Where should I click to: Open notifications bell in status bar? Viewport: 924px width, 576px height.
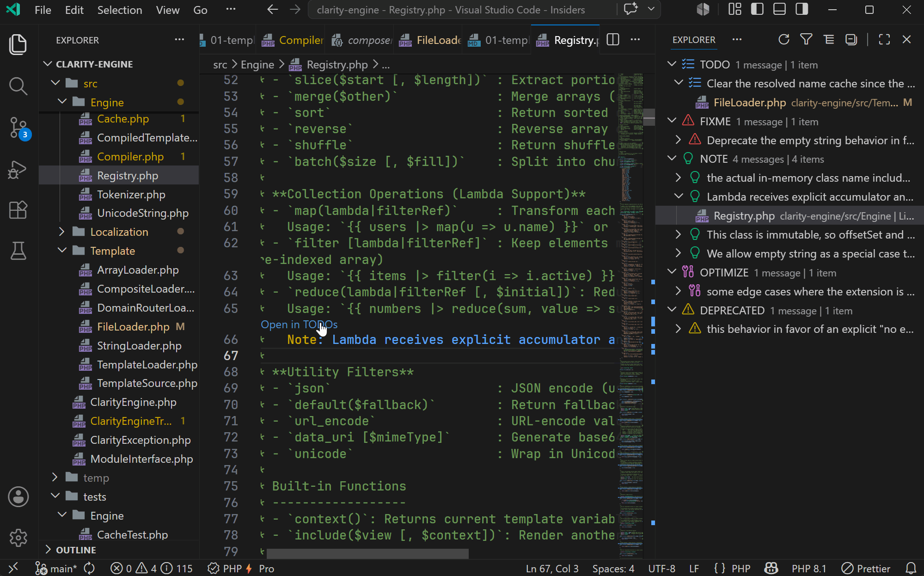(x=911, y=568)
